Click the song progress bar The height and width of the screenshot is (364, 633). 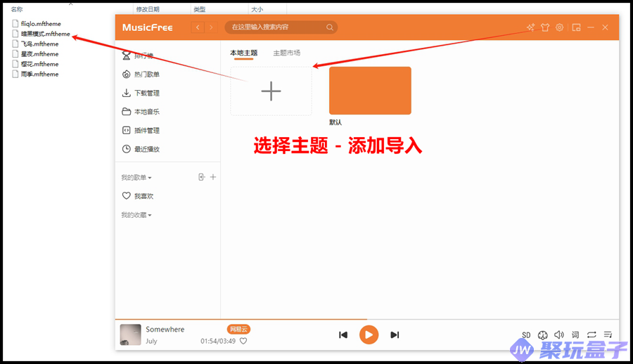[367, 320]
